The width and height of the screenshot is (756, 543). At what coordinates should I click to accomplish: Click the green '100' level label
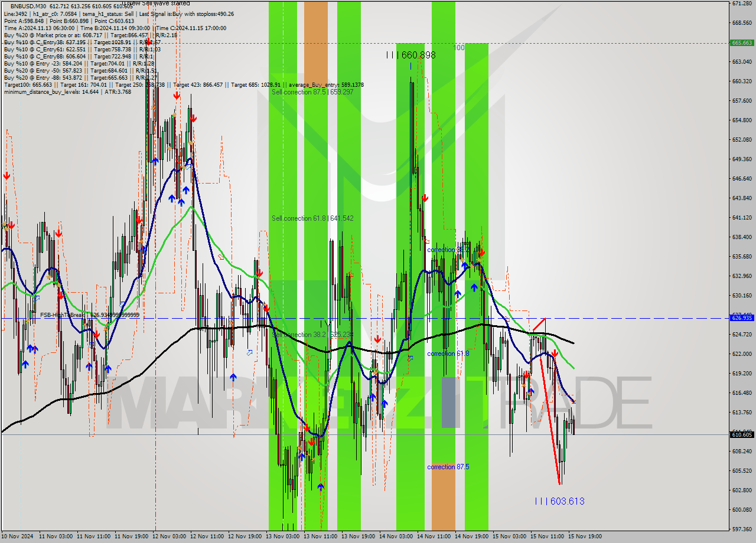(459, 47)
